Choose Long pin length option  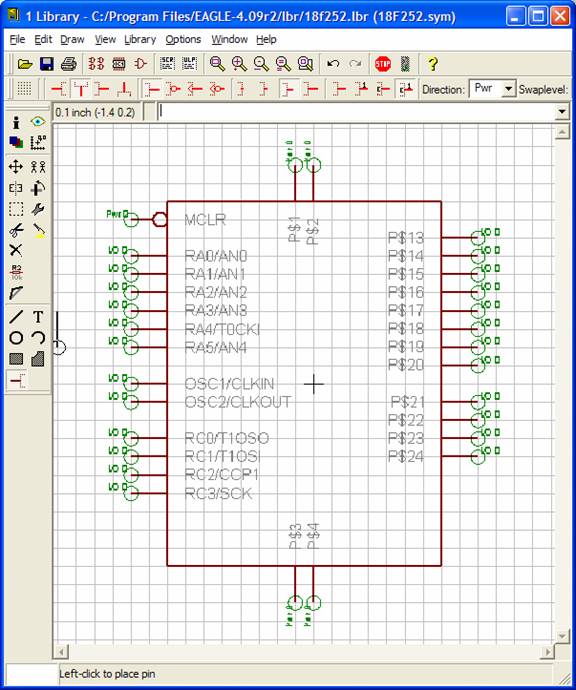pyautogui.click(x=312, y=89)
